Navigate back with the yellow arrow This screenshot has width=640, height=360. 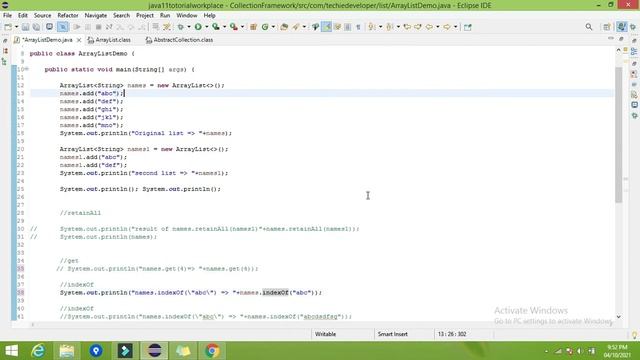point(429,27)
